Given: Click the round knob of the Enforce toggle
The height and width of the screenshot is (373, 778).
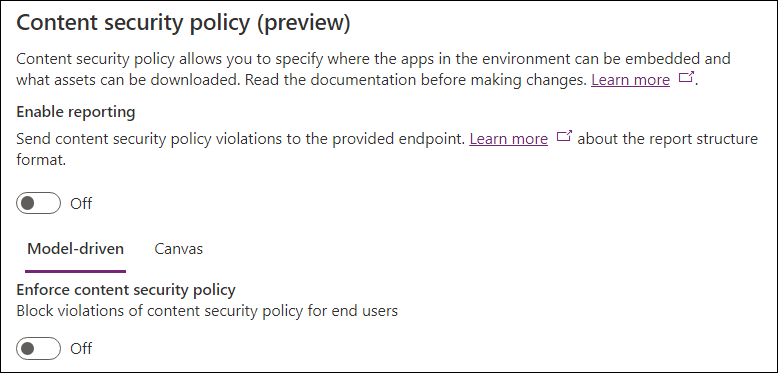Looking at the screenshot, I should click(28, 349).
